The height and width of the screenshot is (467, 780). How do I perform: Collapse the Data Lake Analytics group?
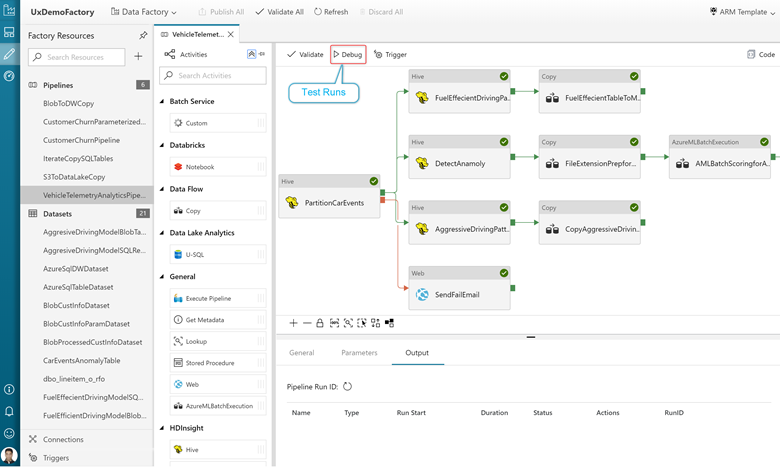coord(162,232)
